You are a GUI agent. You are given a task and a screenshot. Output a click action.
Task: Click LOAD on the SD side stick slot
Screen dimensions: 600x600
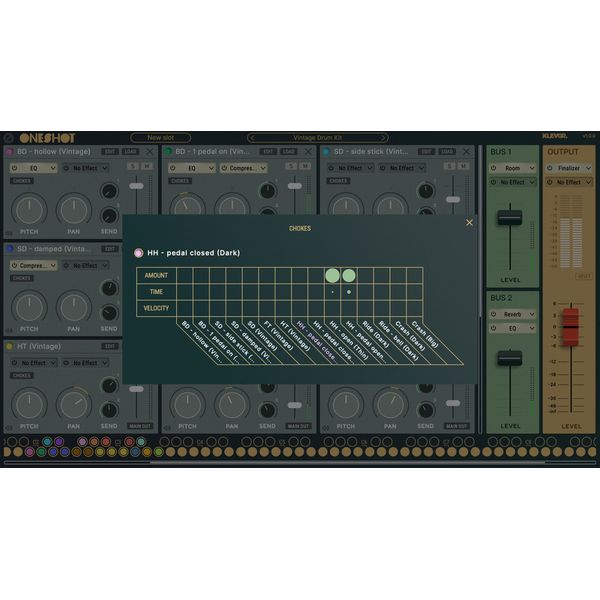[447, 152]
